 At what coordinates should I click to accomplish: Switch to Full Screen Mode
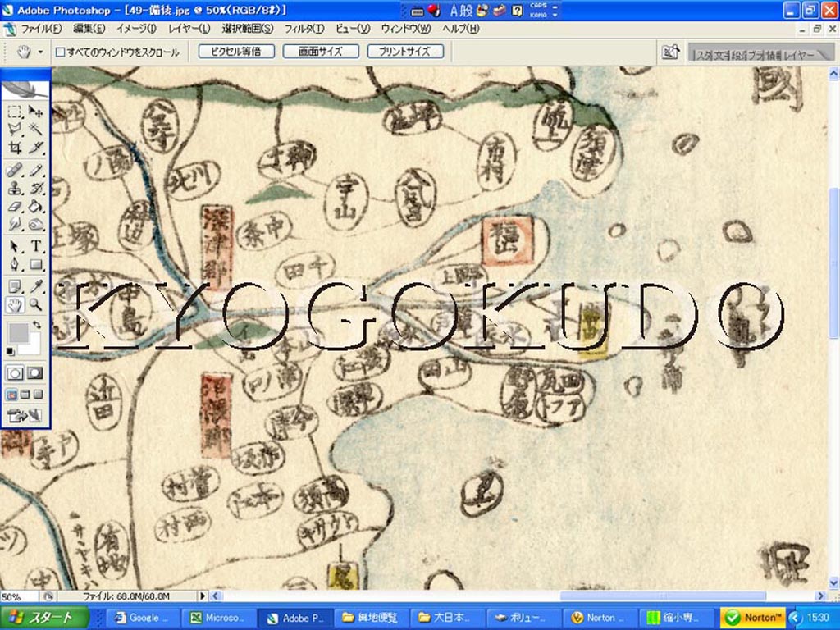(38, 395)
